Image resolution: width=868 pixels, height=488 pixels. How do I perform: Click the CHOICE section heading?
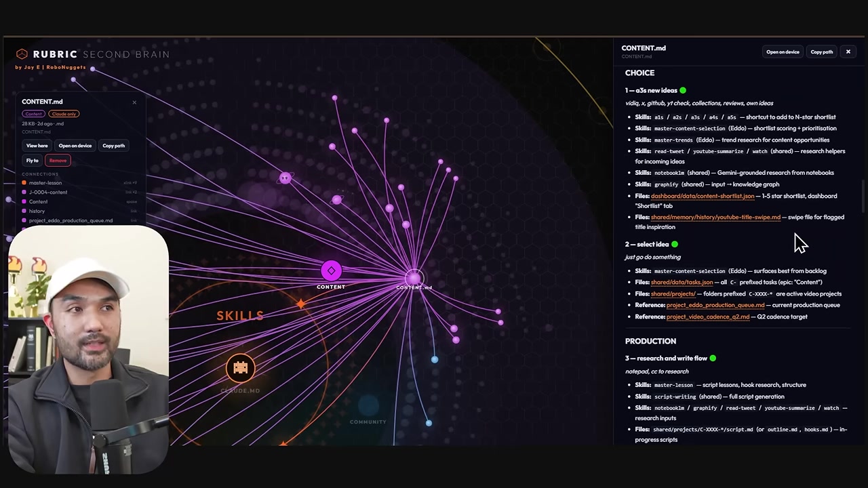click(x=639, y=73)
